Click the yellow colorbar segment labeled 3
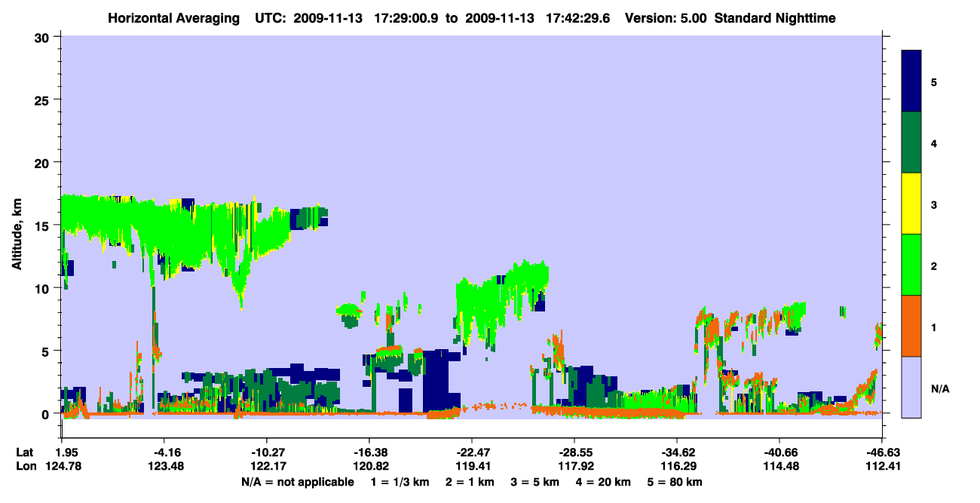980x503 pixels. click(x=911, y=204)
